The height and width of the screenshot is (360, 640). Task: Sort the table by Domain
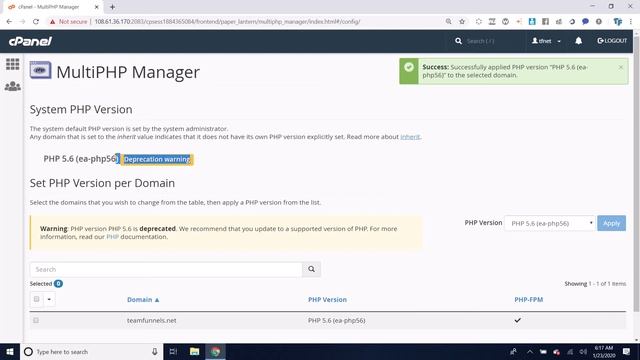point(143,300)
